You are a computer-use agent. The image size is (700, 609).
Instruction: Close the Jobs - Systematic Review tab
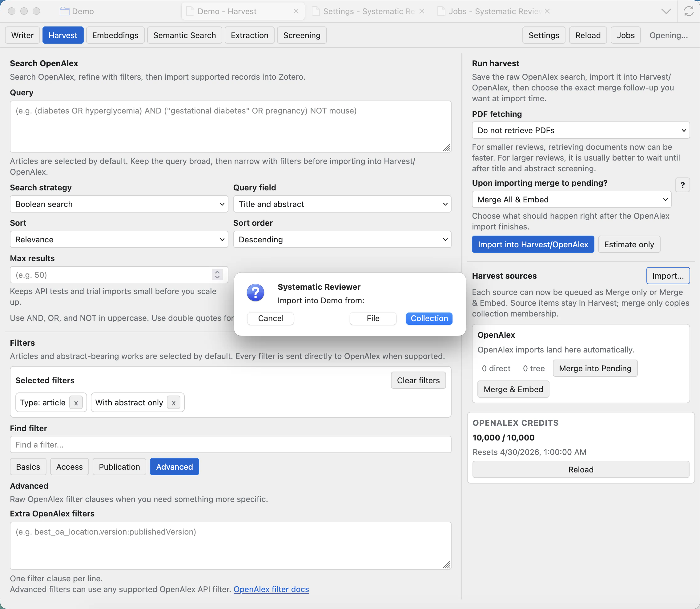(x=547, y=11)
